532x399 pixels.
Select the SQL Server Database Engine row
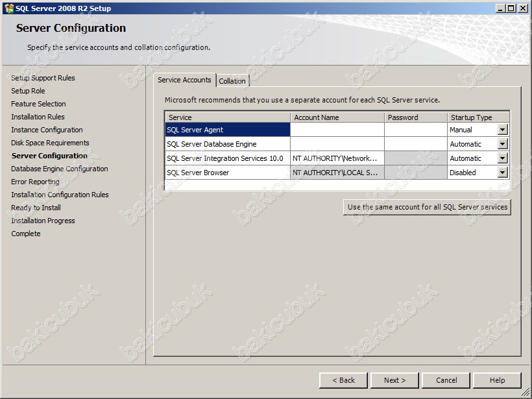coord(228,144)
